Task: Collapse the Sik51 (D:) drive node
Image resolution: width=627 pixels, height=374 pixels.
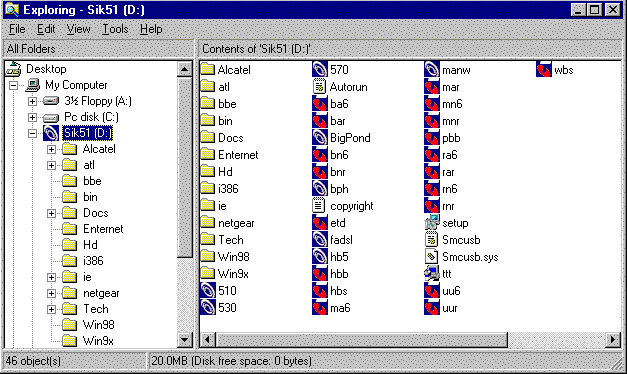Action: (32, 133)
